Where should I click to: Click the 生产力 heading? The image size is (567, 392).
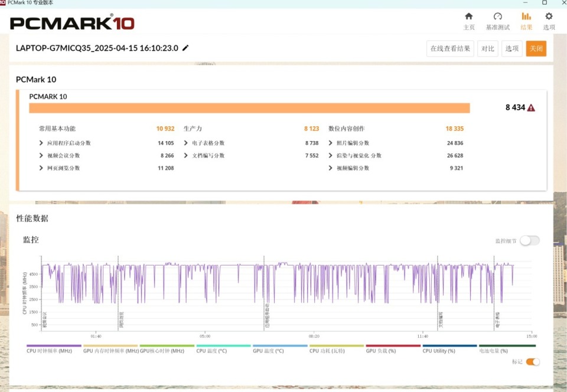pyautogui.click(x=193, y=129)
